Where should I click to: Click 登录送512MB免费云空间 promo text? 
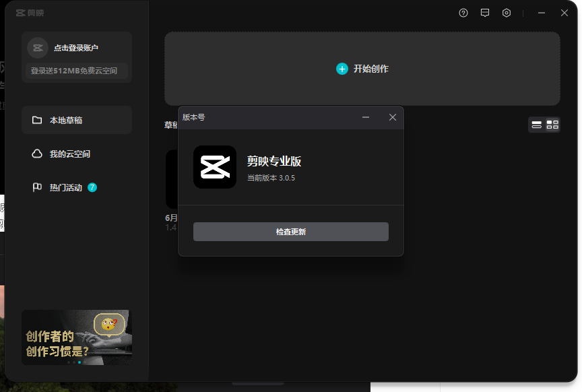point(74,71)
